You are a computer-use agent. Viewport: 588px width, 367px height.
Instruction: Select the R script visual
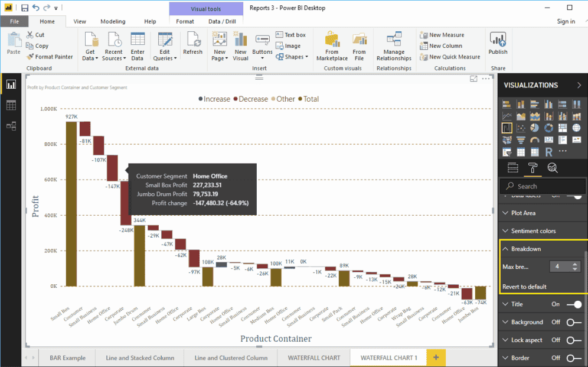click(x=548, y=152)
